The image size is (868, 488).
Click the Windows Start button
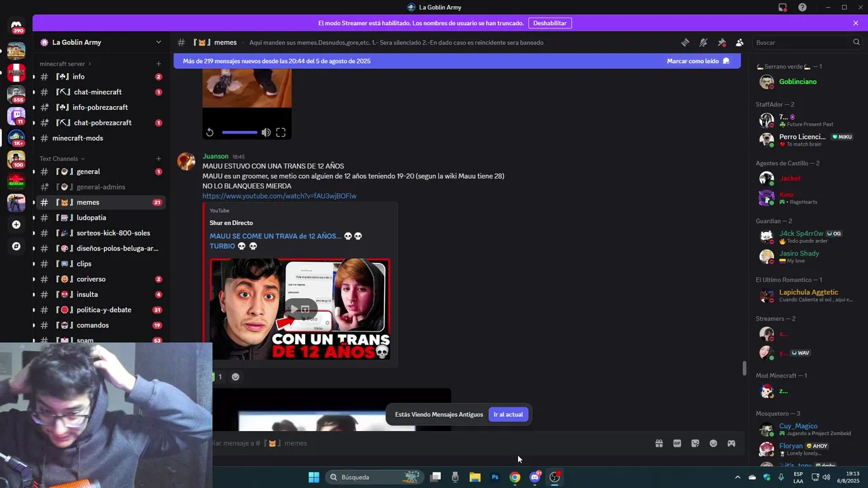(x=314, y=477)
